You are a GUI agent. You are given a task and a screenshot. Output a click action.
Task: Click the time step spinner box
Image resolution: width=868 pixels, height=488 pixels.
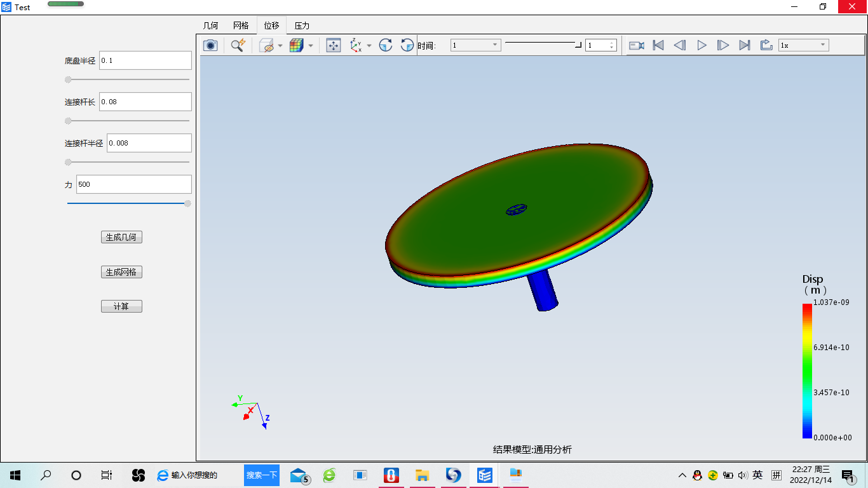(601, 45)
